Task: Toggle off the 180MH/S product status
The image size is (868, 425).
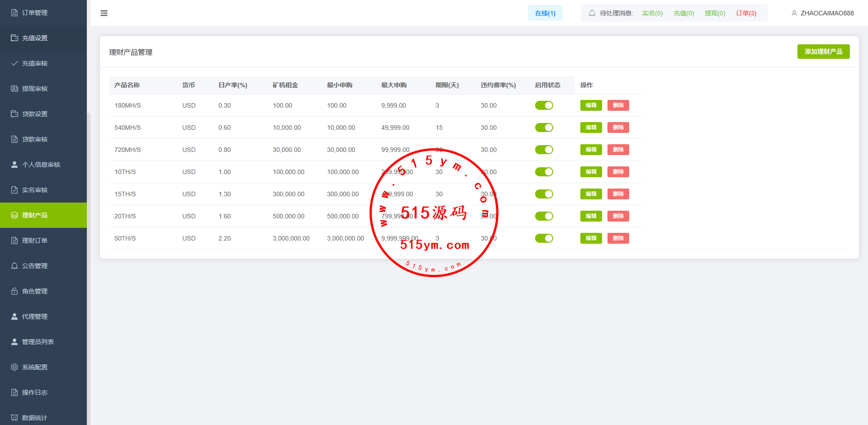Action: [x=544, y=105]
